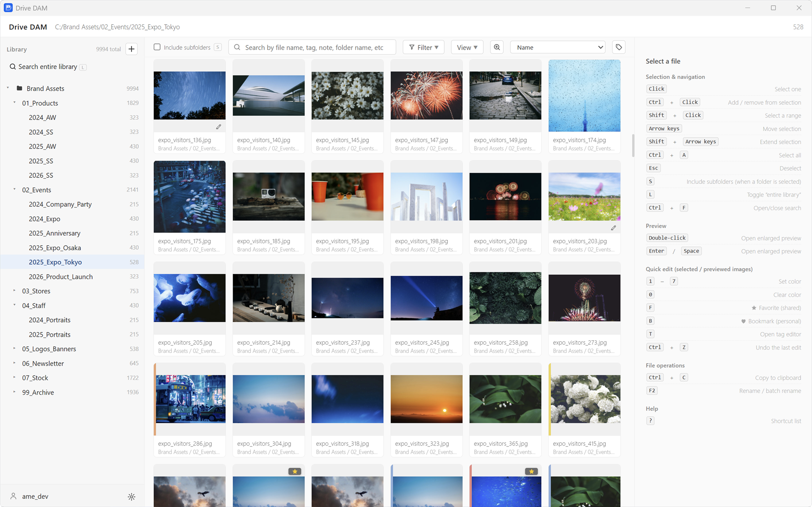The width and height of the screenshot is (812, 507).
Task: Select the expo_visitors_205.jpg jellyfish thumbnail
Action: pos(189,298)
